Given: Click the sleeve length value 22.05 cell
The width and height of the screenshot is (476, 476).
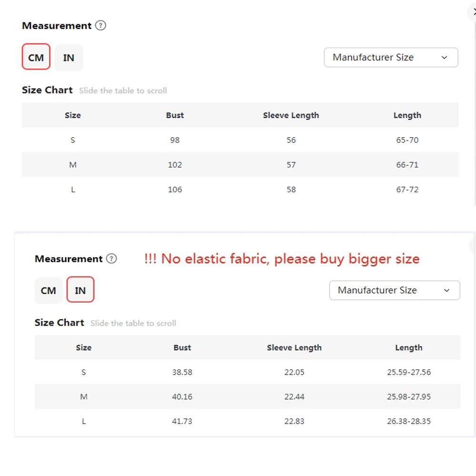Looking at the screenshot, I should (294, 372).
